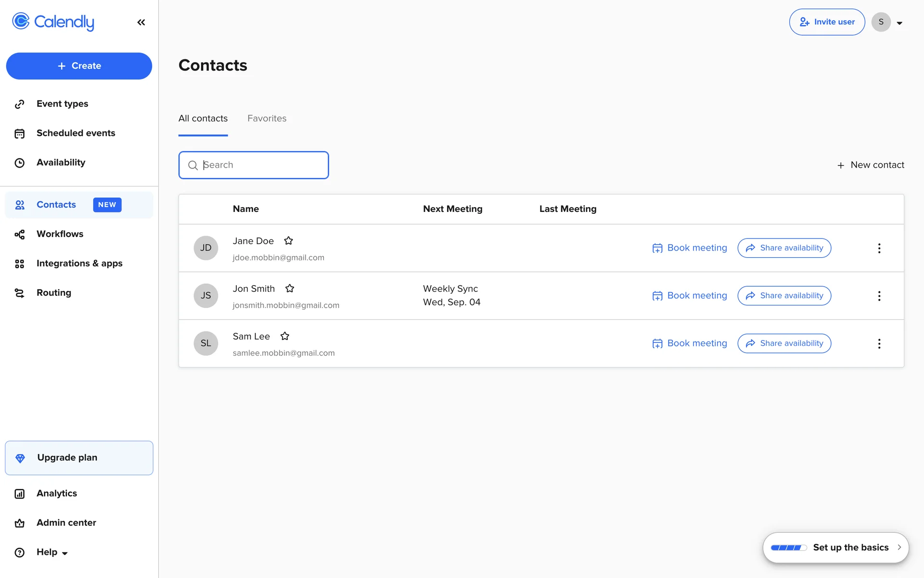The width and height of the screenshot is (924, 578).
Task: Open more options for Jon Smith
Action: [x=879, y=296]
